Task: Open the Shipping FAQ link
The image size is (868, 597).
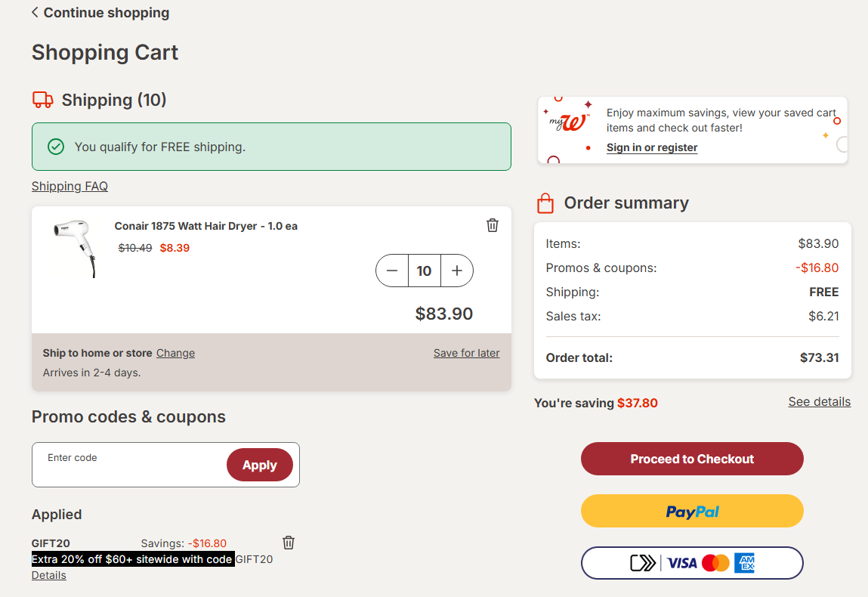Action: (x=70, y=186)
